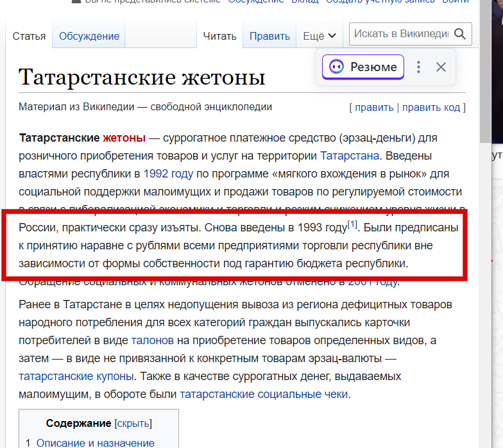Screen dimensions: 503x448
Task: Click the Резюме assistant face icon
Action: click(x=336, y=67)
